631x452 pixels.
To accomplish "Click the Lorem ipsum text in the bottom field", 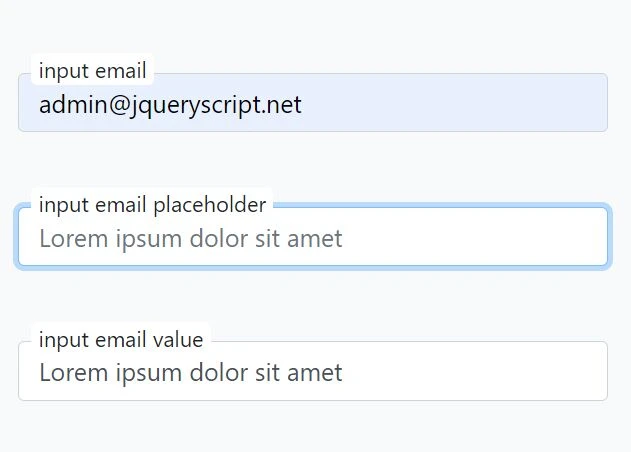I will (190, 373).
